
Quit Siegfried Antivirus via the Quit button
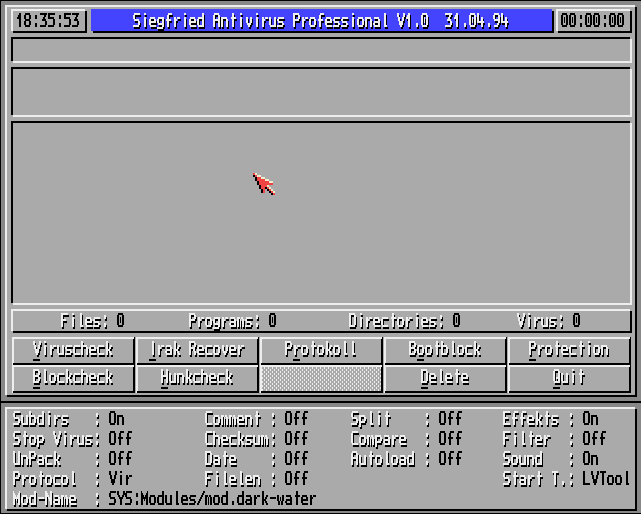pyautogui.click(x=569, y=379)
